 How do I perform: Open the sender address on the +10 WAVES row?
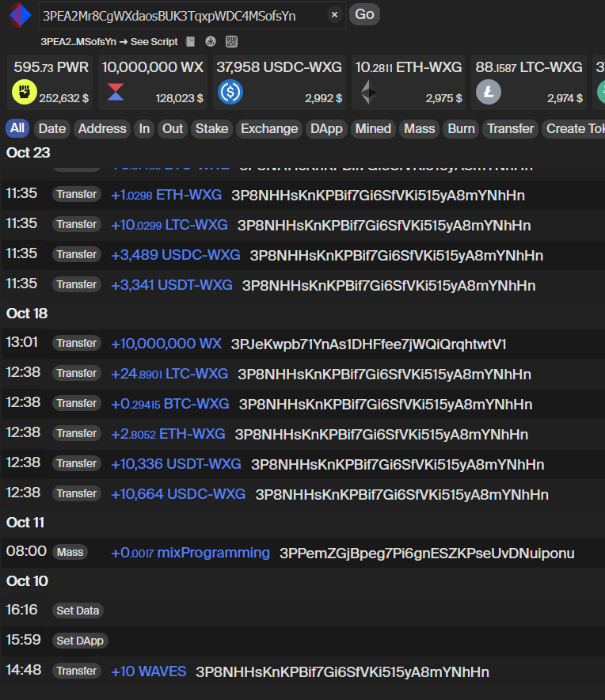[342, 671]
